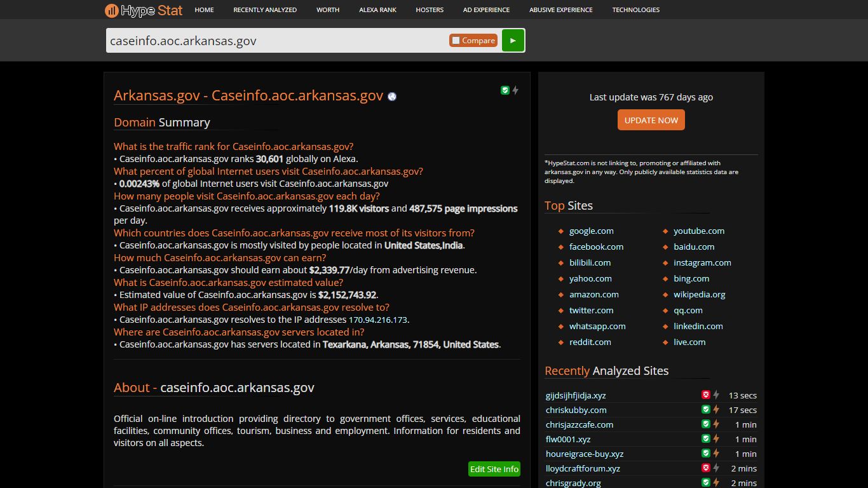Click the globe icon beside page title
Image resolution: width=868 pixels, height=488 pixels.
click(x=392, y=97)
